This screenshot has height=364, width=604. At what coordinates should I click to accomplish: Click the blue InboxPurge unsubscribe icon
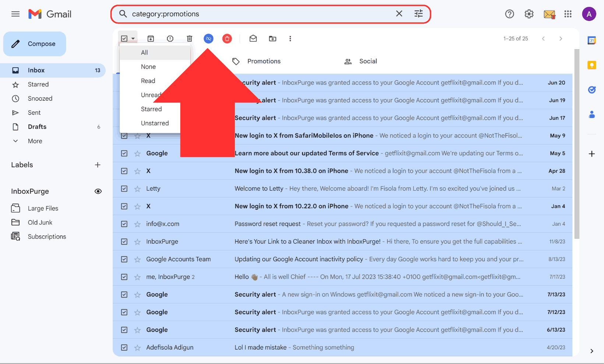209,39
